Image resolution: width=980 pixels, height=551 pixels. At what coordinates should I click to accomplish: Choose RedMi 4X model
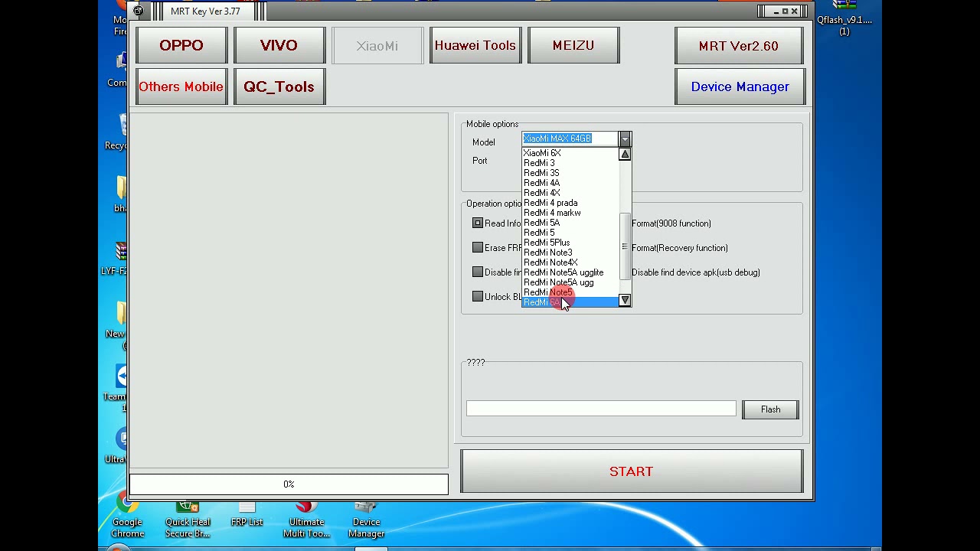(x=570, y=193)
